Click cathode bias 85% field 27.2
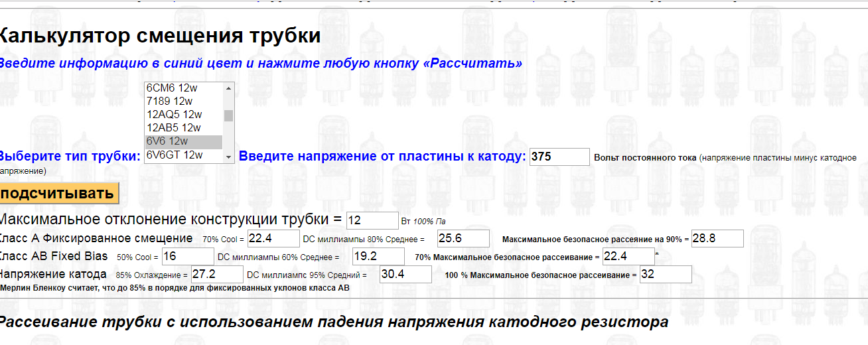Image resolution: width=868 pixels, height=345 pixels. pos(216,274)
